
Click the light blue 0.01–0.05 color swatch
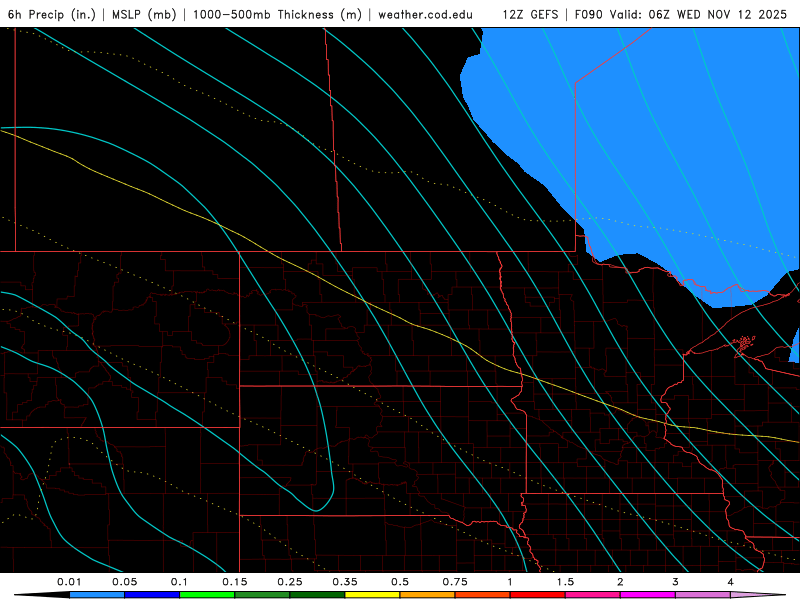pyautogui.click(x=97, y=595)
